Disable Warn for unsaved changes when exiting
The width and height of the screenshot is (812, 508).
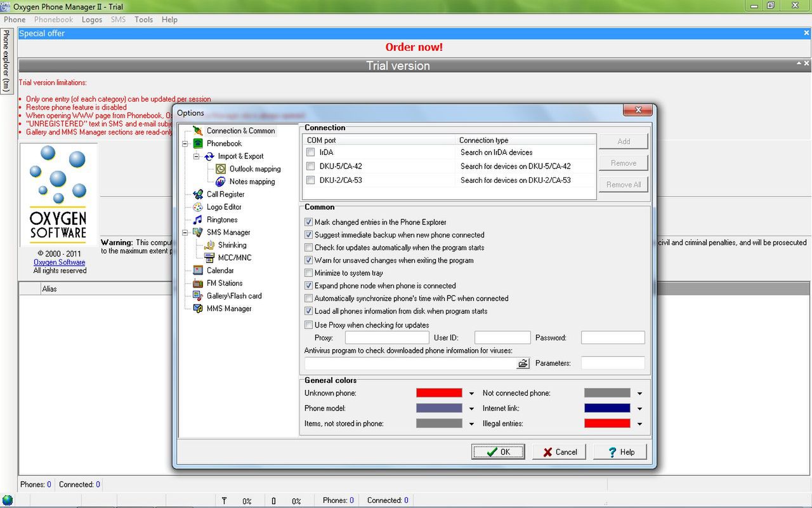[x=308, y=260]
